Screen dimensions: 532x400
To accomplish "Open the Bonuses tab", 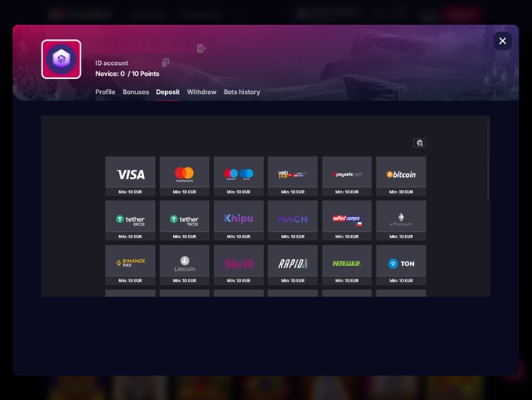I will click(135, 92).
